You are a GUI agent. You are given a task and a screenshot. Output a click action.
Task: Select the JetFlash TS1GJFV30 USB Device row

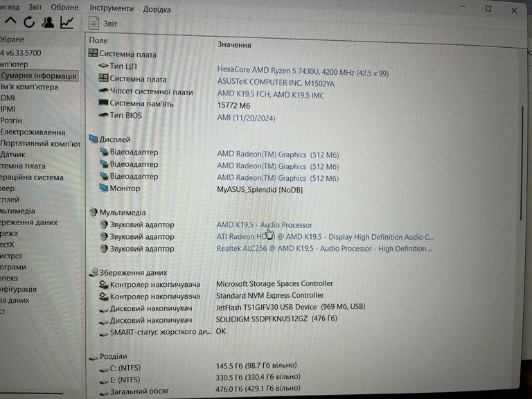pyautogui.click(x=290, y=307)
